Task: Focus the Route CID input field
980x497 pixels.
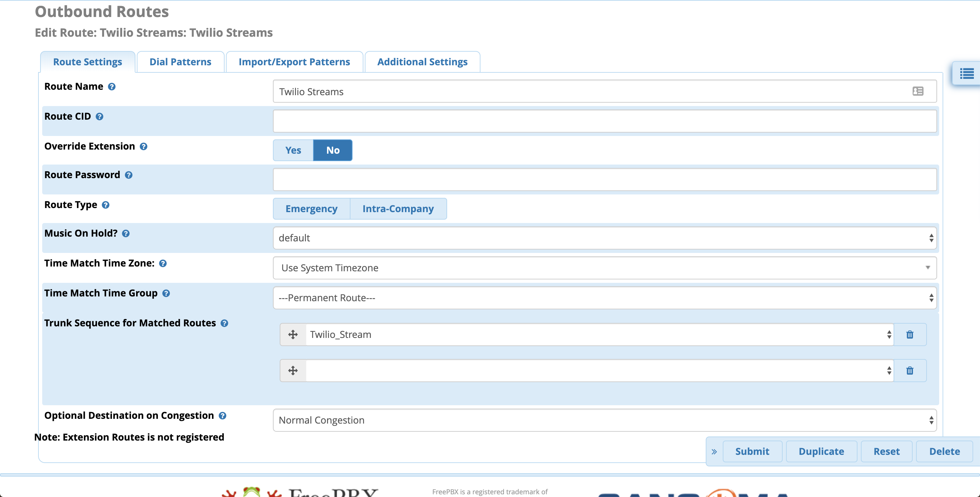Action: pyautogui.click(x=605, y=121)
